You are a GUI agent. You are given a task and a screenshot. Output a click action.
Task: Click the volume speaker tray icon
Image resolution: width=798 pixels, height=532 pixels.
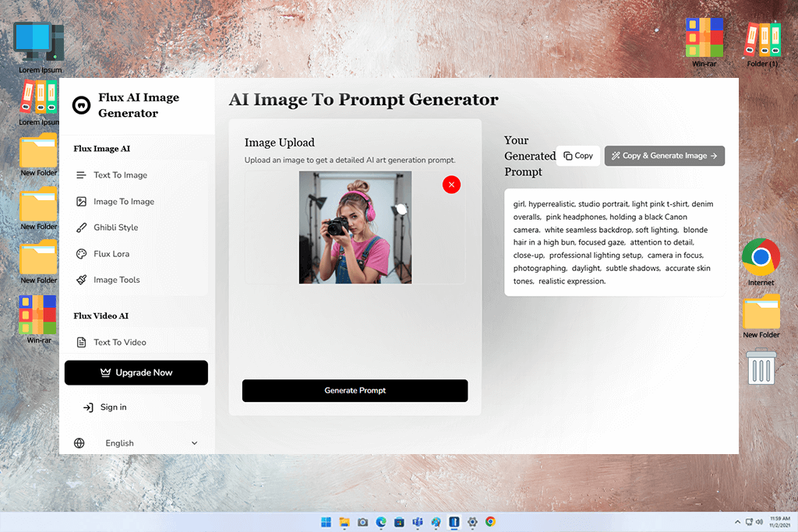[759, 522]
